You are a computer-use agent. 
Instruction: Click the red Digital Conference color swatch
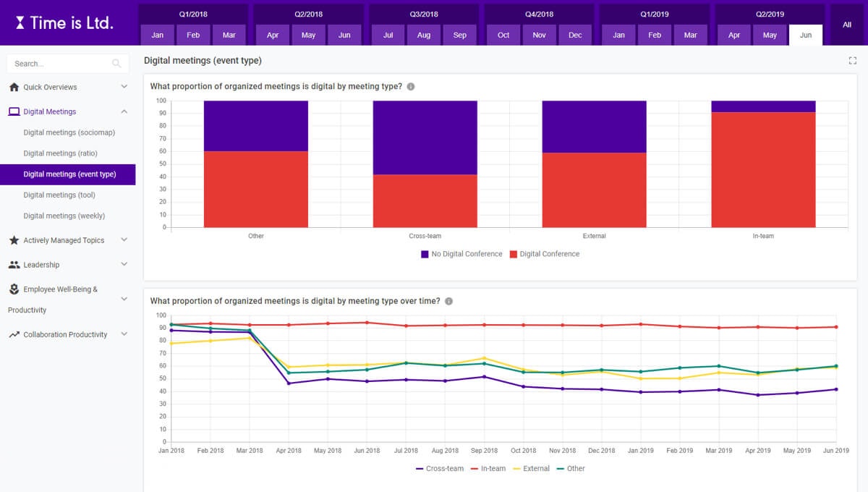tap(514, 254)
